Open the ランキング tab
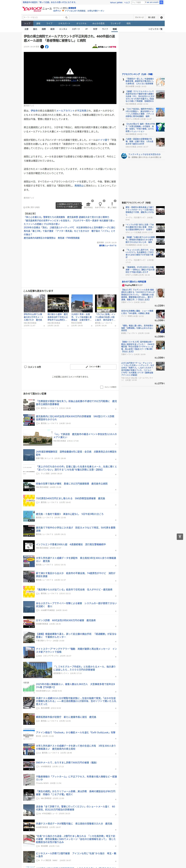The height and width of the screenshot is (868, 186). tap(115, 24)
